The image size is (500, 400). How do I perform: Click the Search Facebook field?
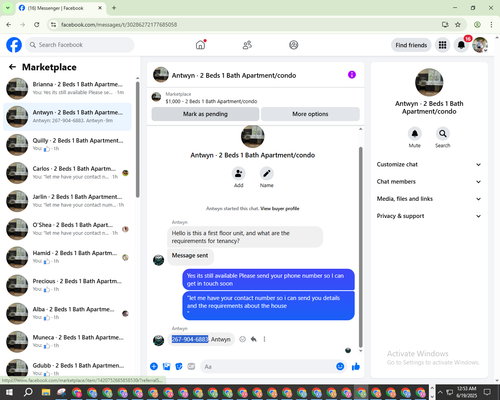click(x=80, y=45)
